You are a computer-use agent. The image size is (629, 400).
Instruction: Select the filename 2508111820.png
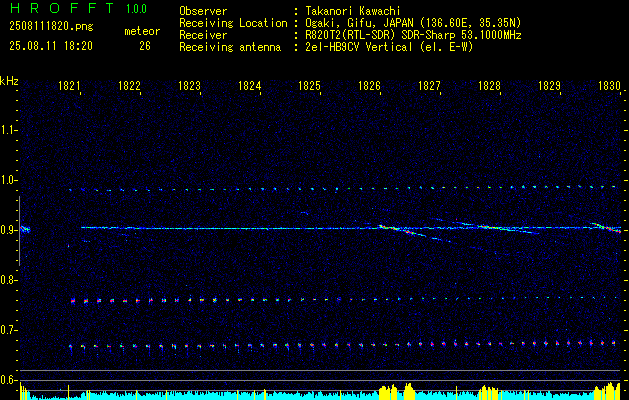[x=51, y=27]
